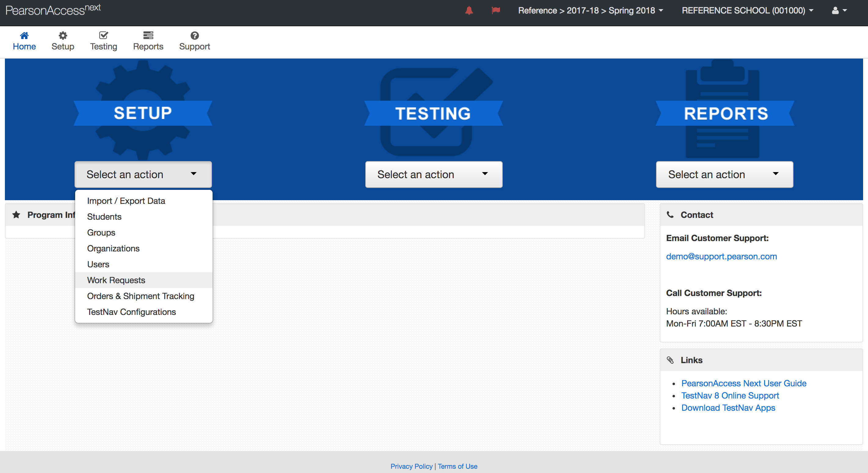
Task: Click the notification bell icon
Action: click(469, 11)
